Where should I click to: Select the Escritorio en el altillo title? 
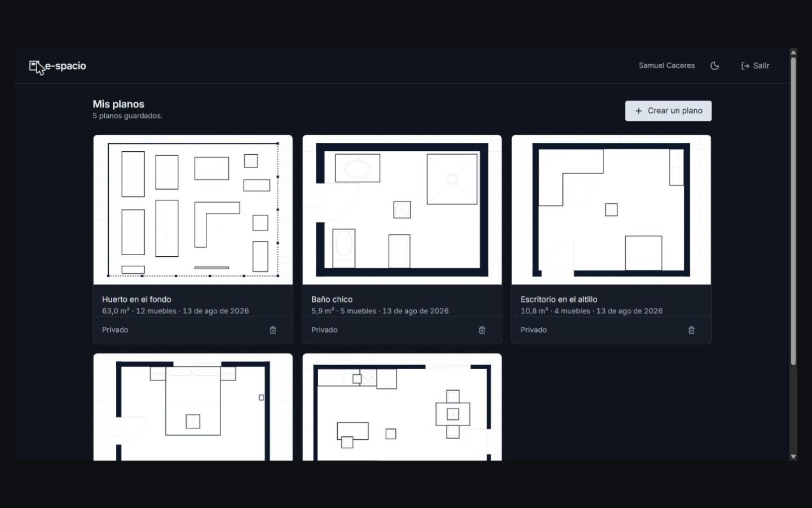click(x=559, y=299)
